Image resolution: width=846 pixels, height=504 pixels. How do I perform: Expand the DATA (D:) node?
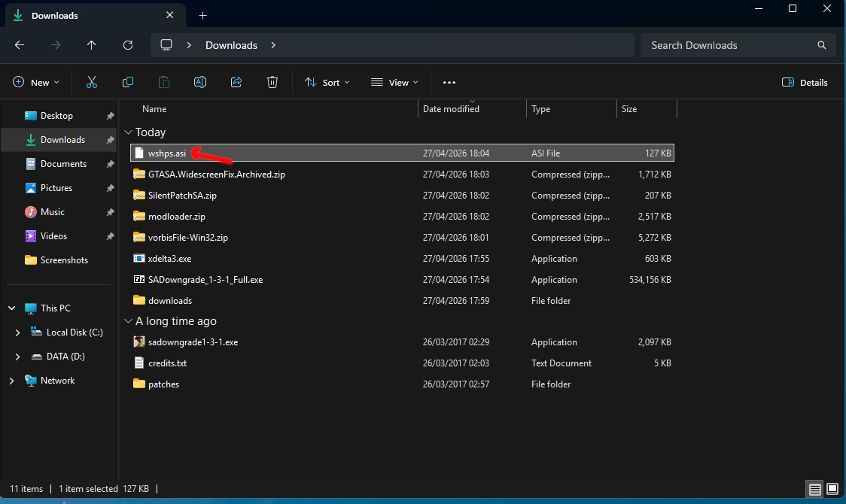pos(17,357)
